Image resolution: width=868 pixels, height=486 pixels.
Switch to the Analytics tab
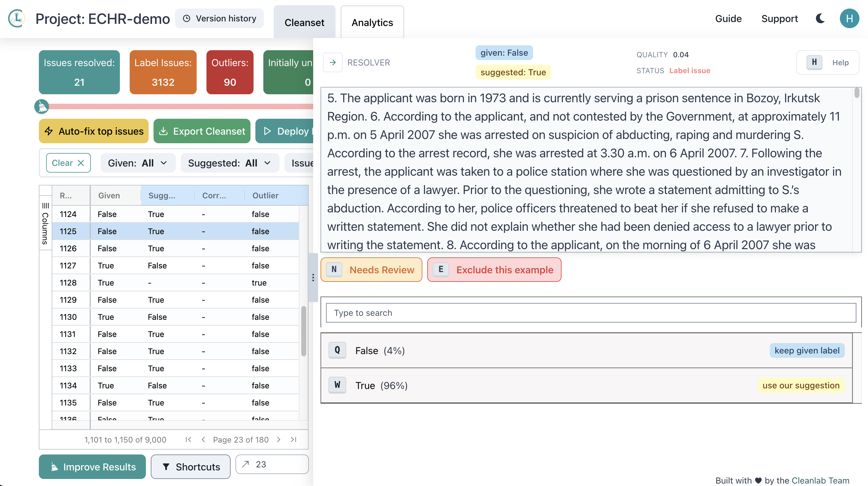tap(372, 23)
